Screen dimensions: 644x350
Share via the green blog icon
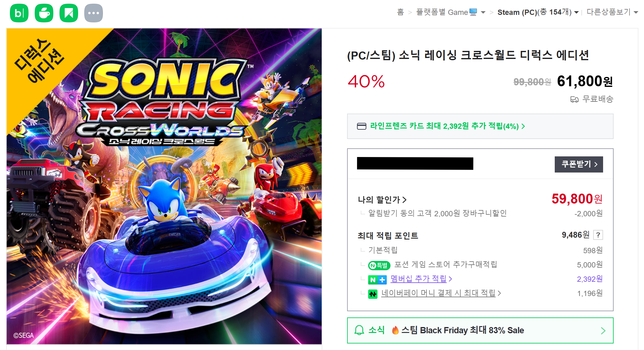click(x=19, y=13)
